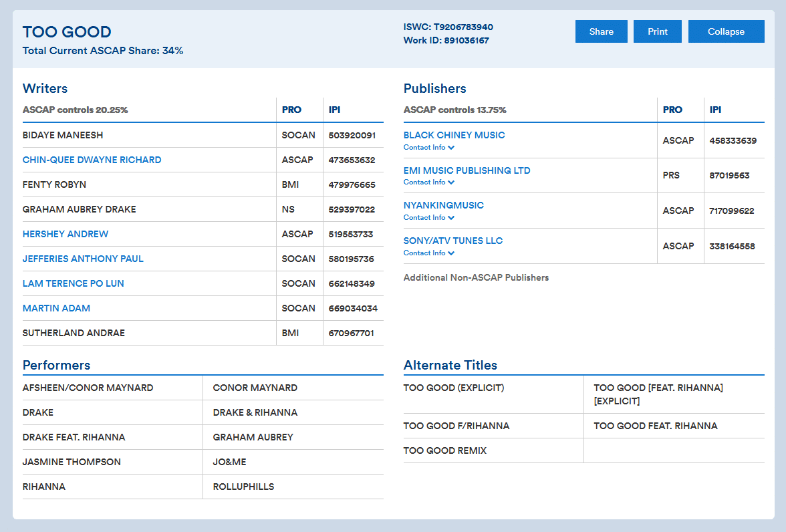This screenshot has height=532, width=786.
Task: Click IPI number 529397022
Action: [x=352, y=210]
